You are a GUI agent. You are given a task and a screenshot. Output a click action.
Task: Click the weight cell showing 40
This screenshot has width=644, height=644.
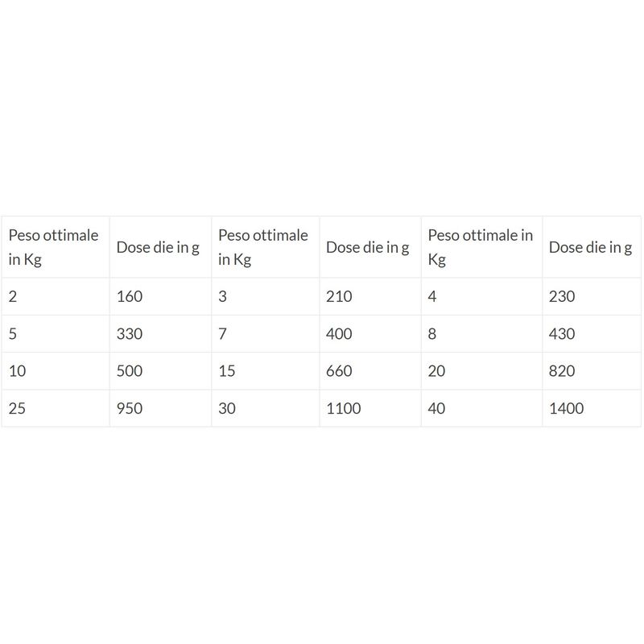coord(437,408)
